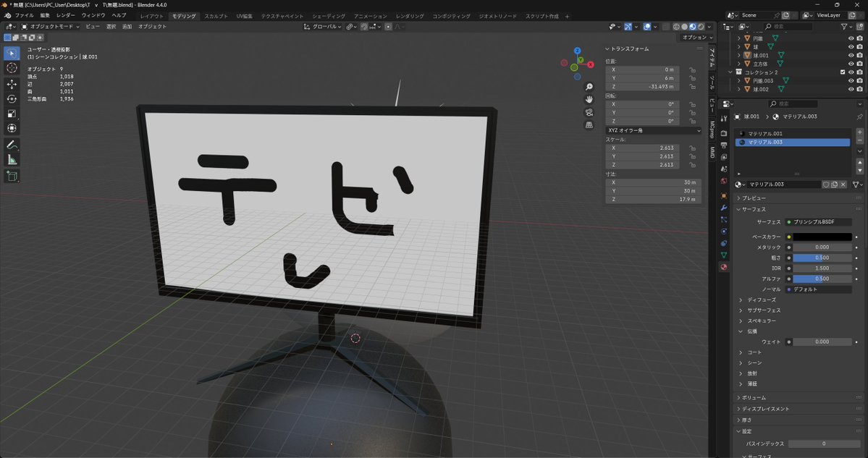
Task: Select the Transform tool
Action: click(12, 128)
